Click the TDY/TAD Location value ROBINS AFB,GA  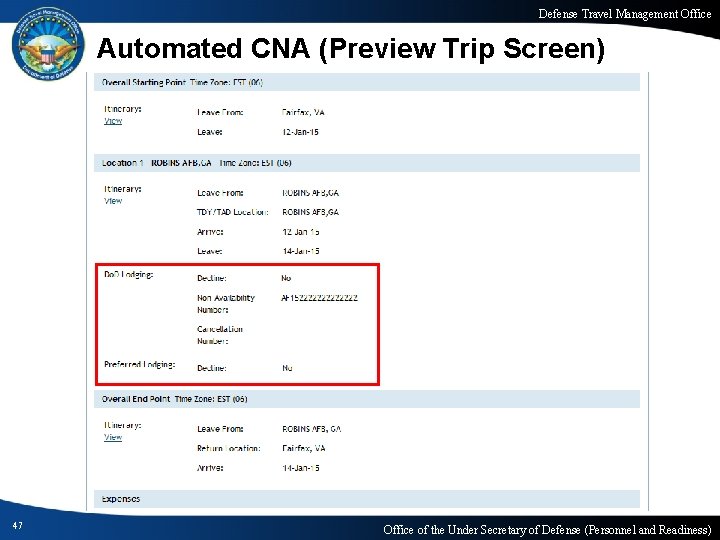point(310,212)
